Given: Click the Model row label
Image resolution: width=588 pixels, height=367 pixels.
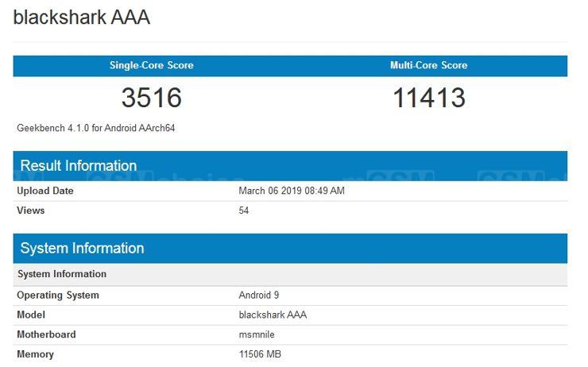Looking at the screenshot, I should click(31, 315).
